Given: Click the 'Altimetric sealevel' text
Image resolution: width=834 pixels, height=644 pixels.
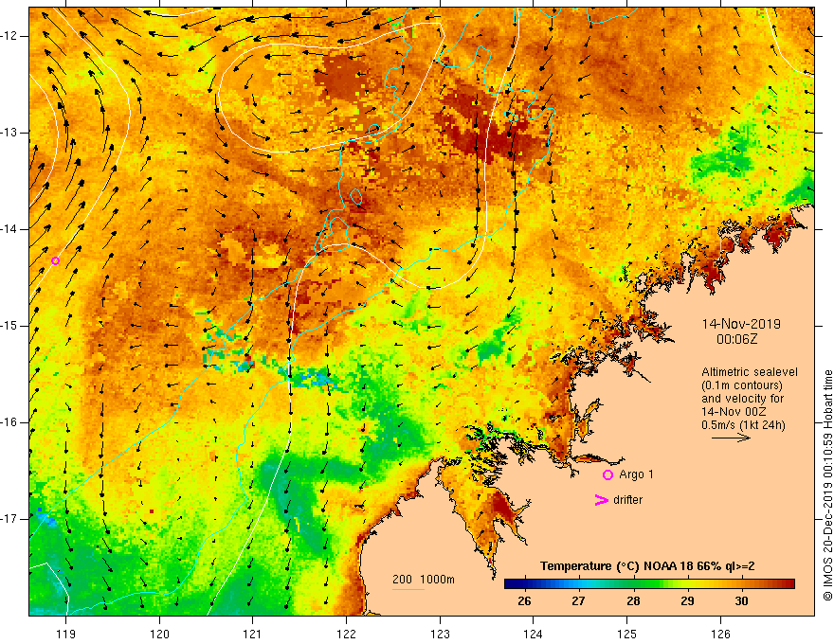Looking at the screenshot, I should pyautogui.click(x=750, y=372).
